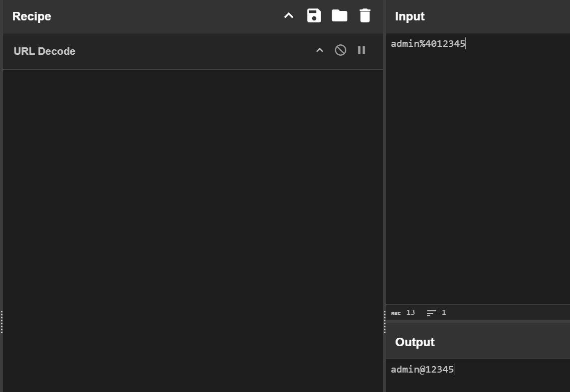Image resolution: width=570 pixels, height=392 pixels.
Task: Click the input line count indicator
Action: click(436, 312)
